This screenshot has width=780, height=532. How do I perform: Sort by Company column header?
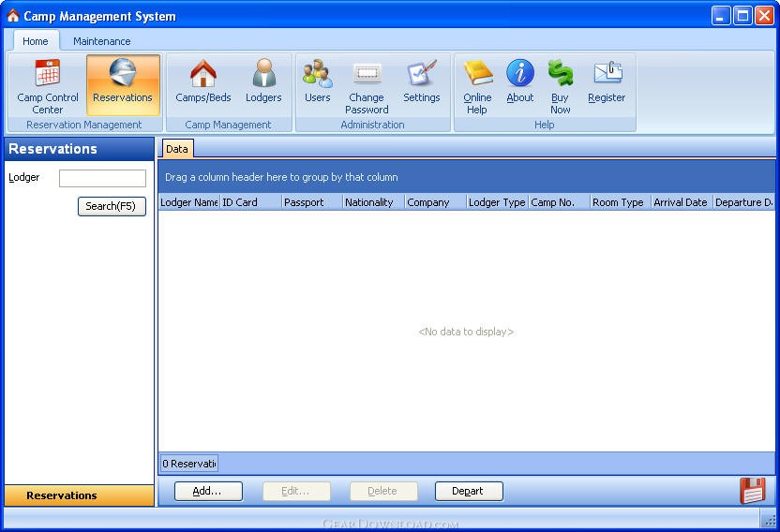pos(435,202)
